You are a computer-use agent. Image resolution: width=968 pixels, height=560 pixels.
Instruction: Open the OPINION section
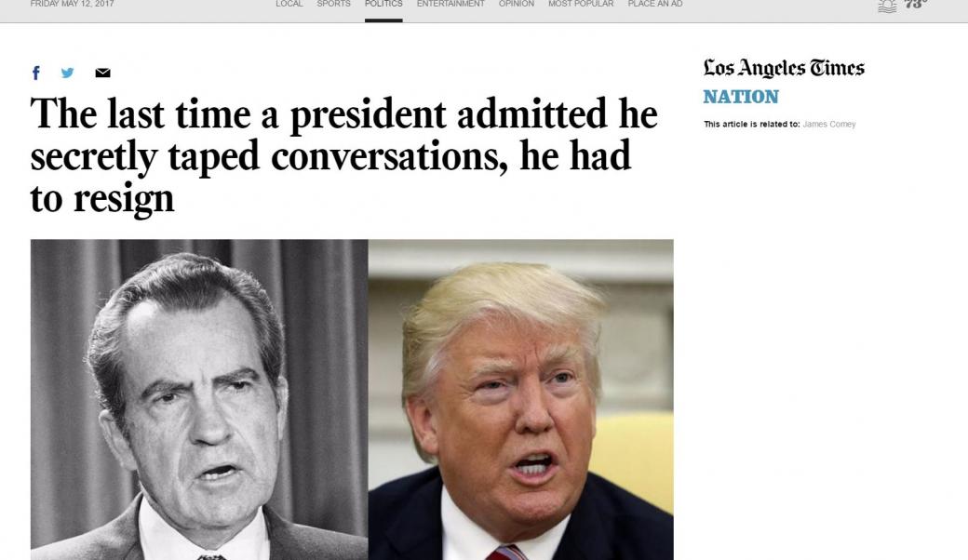click(x=517, y=4)
